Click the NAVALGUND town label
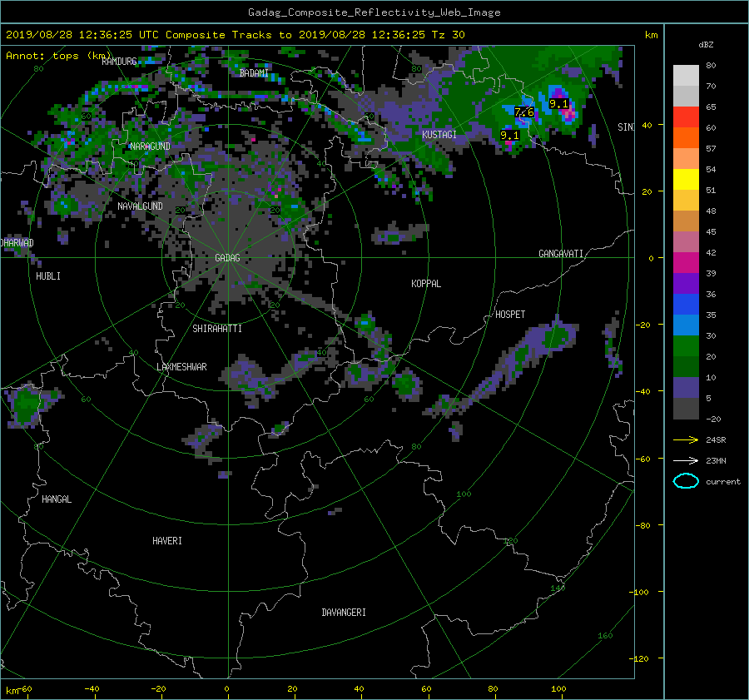The height and width of the screenshot is (700, 749). (140, 206)
